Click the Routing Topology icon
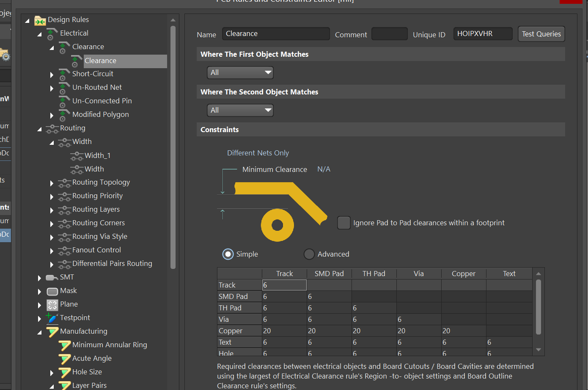 [64, 183]
